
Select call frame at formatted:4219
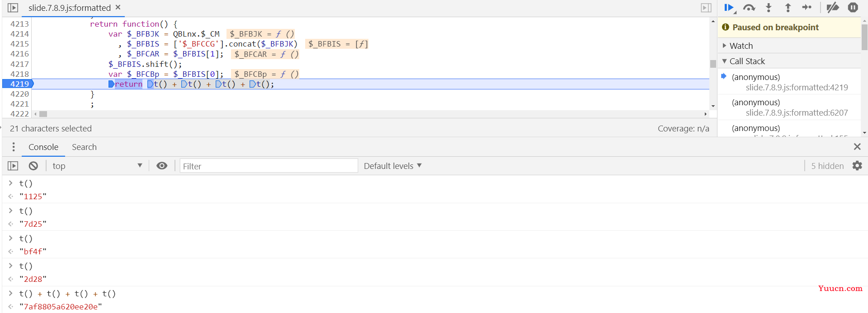[789, 82]
